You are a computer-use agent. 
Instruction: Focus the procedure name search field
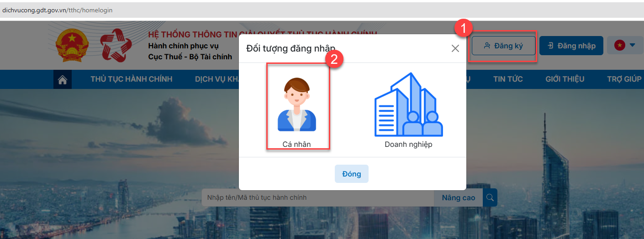tap(318, 197)
